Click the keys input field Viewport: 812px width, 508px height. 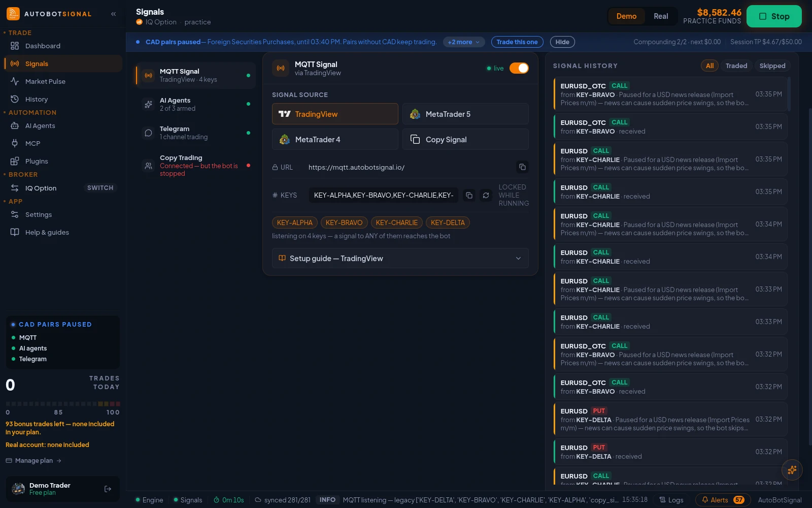(384, 195)
